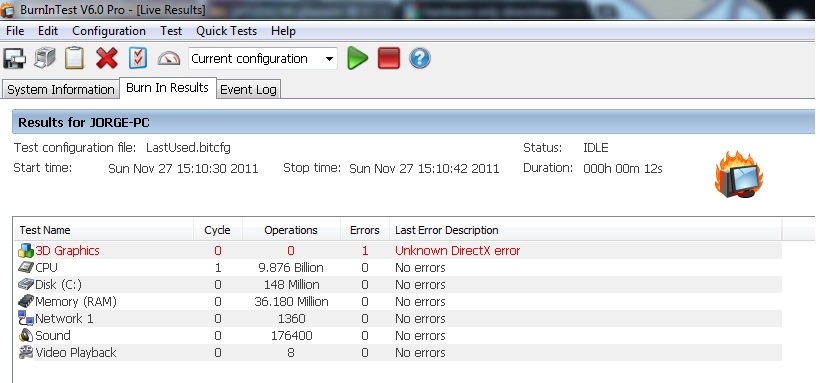Sort by the Test Name column header

104,230
